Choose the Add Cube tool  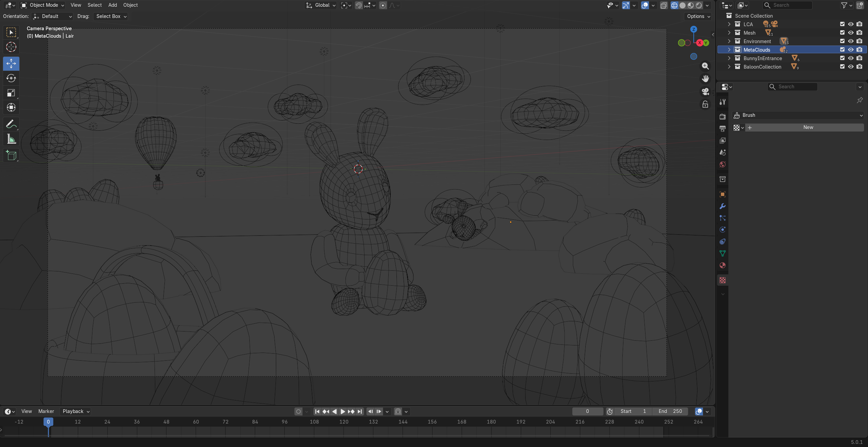point(11,155)
